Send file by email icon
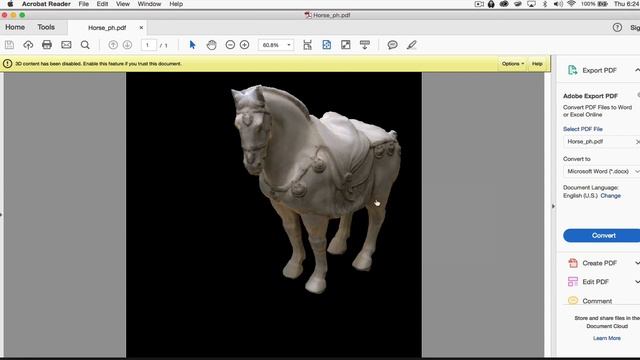Image resolution: width=640 pixels, height=360 pixels. pos(66,45)
